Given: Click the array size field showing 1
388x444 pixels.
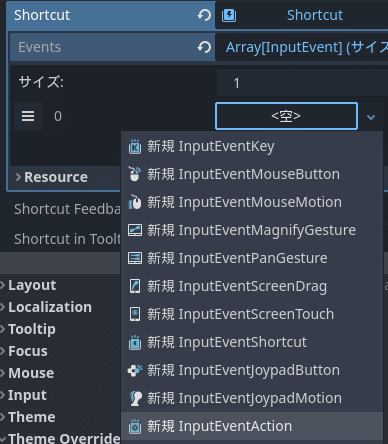Looking at the screenshot, I should (x=302, y=83).
